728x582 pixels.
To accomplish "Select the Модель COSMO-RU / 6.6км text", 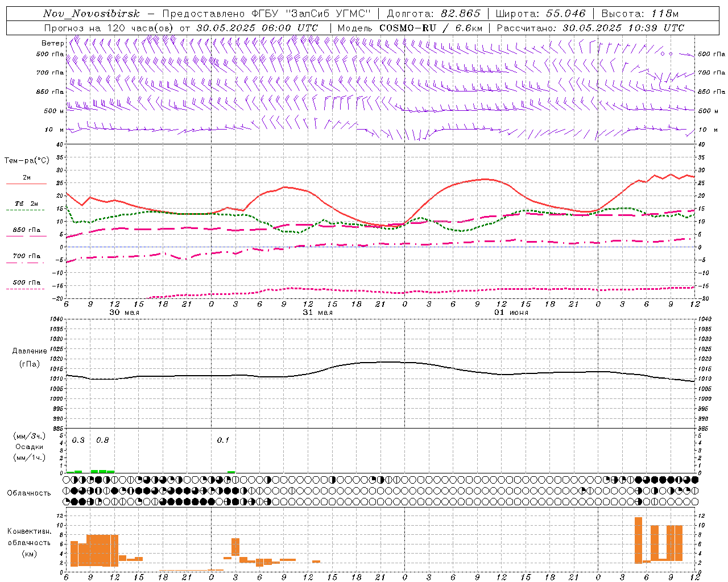I will (410, 28).
